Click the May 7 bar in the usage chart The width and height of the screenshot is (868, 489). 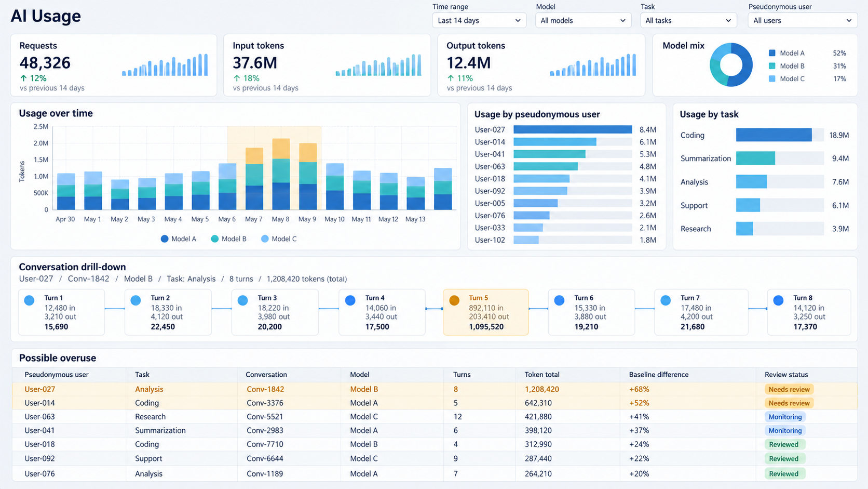(254, 179)
